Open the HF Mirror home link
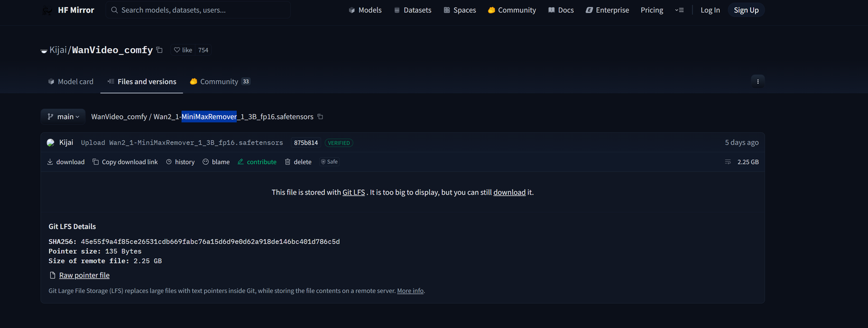 [x=68, y=10]
